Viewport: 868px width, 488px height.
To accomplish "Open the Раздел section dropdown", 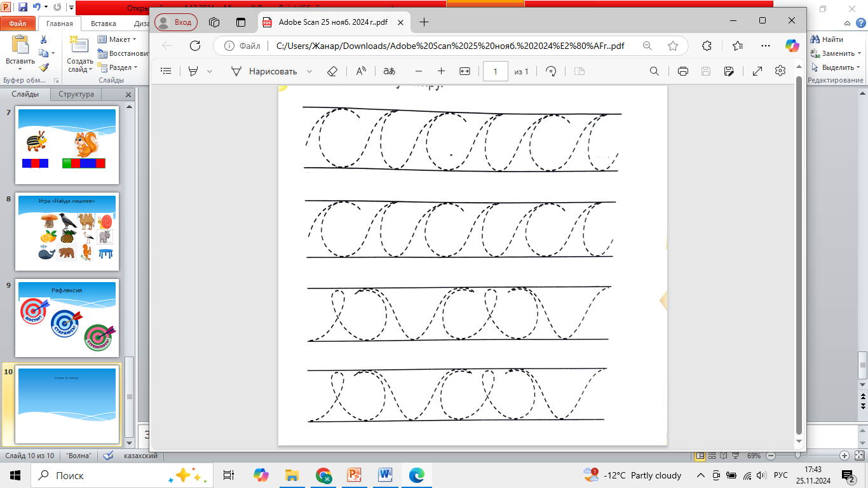I will coord(118,67).
